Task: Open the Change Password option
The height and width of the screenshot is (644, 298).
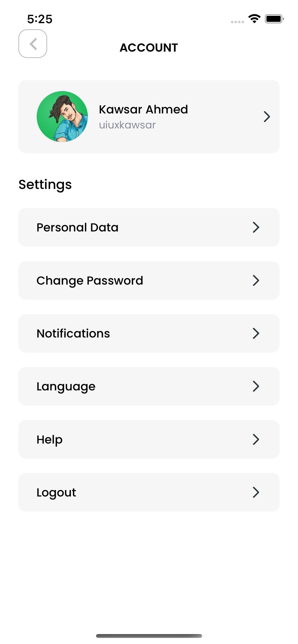Action: coord(90,281)
